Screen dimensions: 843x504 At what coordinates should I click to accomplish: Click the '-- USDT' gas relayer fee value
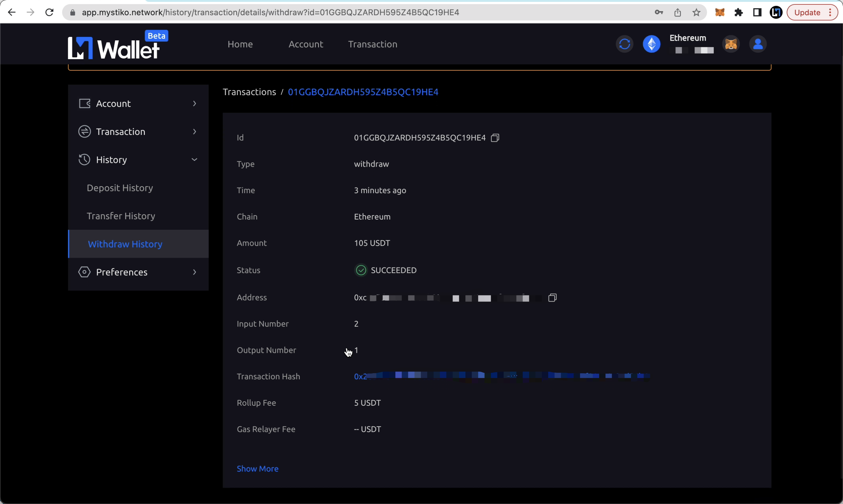[367, 429]
